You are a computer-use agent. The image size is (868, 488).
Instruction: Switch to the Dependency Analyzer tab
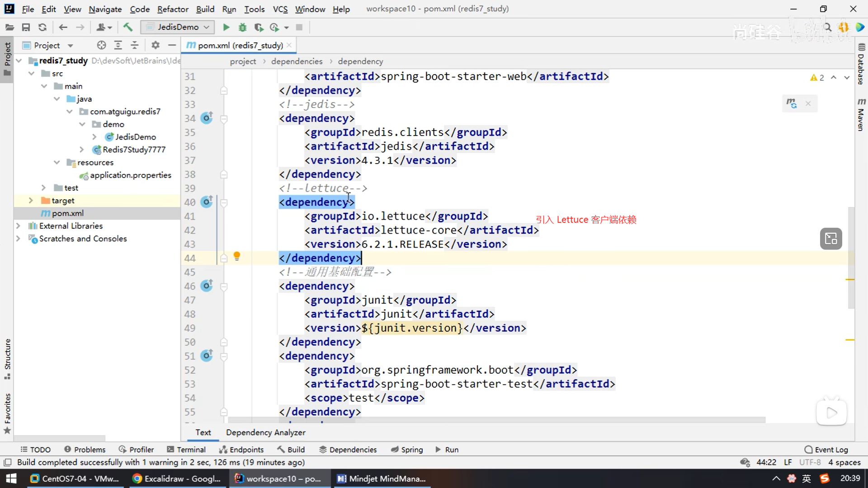265,432
